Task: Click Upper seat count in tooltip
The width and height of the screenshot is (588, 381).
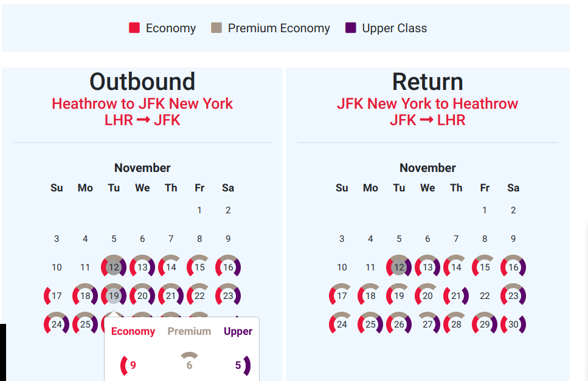Action: (238, 365)
